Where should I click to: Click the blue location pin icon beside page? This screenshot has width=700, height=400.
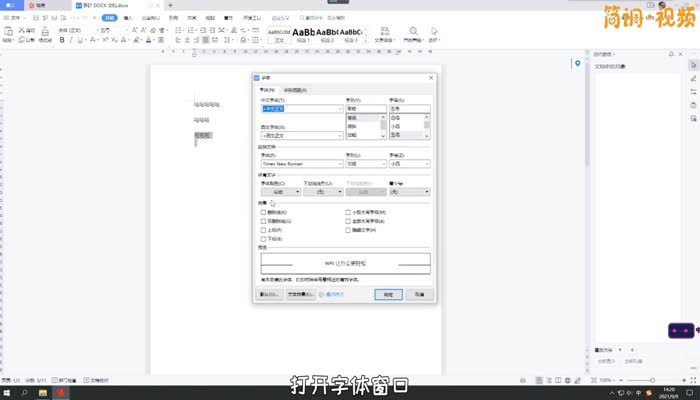pyautogui.click(x=578, y=63)
